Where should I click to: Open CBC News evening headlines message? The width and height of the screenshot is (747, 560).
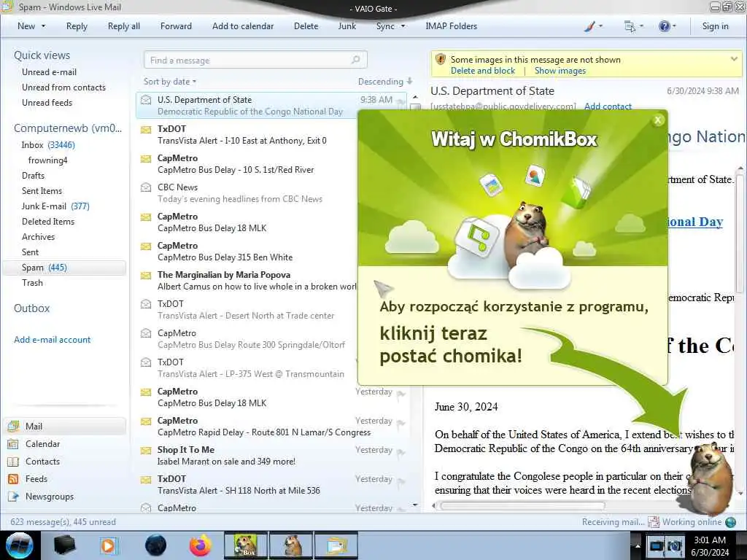click(x=247, y=192)
